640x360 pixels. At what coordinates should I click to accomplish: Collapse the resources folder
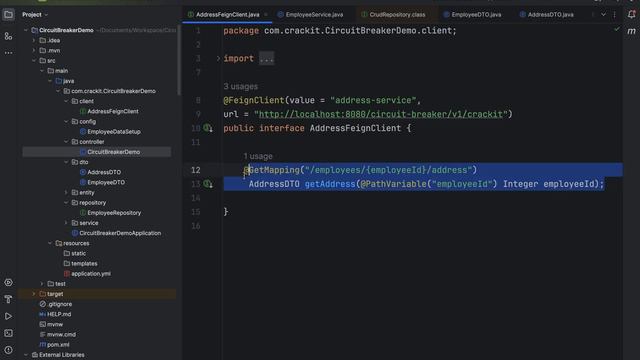(50, 243)
